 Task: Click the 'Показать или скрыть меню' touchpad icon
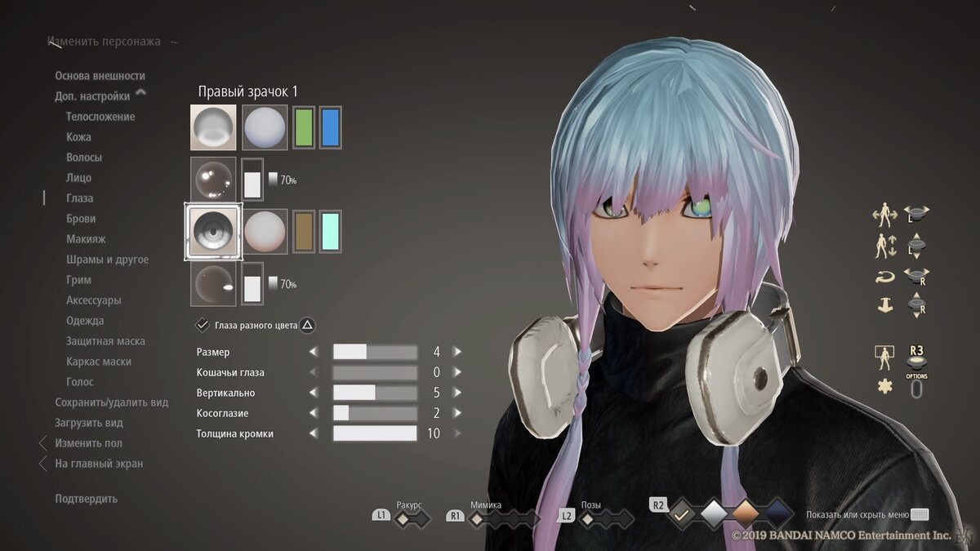point(920,515)
